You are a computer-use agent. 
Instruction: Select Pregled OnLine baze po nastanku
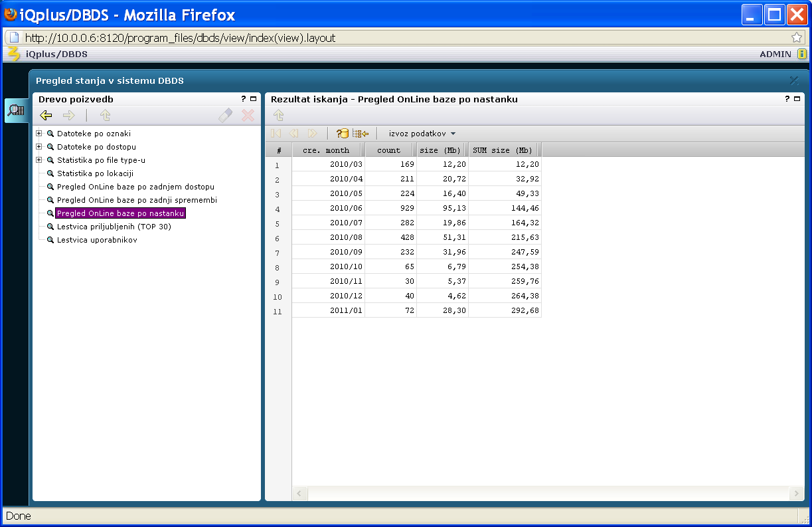120,213
